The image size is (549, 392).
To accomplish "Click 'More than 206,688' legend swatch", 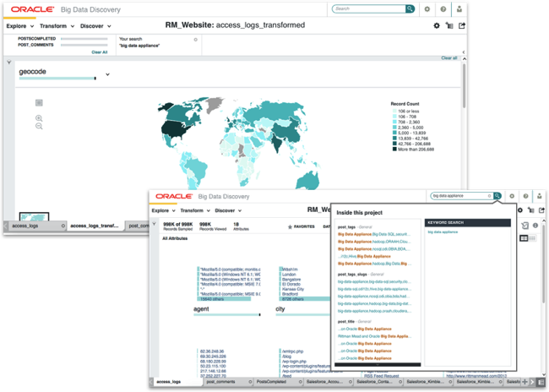I will coord(394,150).
